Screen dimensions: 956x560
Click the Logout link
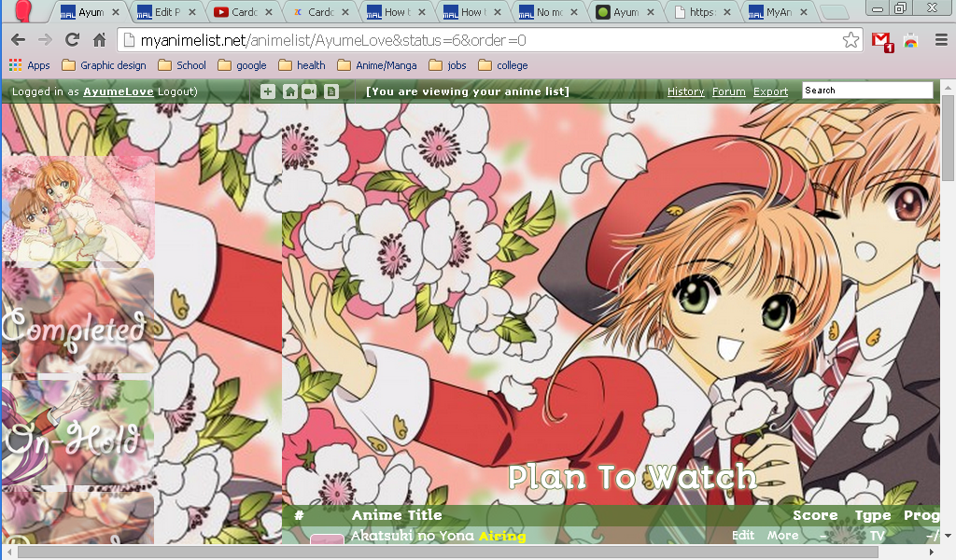tap(176, 91)
